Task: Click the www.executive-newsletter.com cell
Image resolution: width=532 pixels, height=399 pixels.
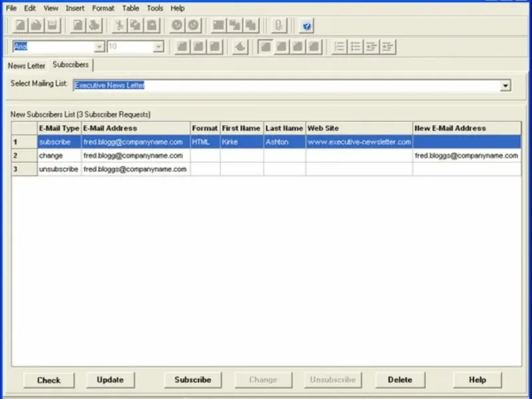Action: (359, 142)
